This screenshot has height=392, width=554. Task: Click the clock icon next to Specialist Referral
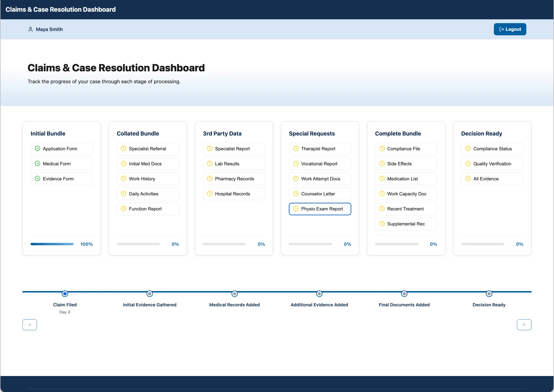[x=123, y=148]
